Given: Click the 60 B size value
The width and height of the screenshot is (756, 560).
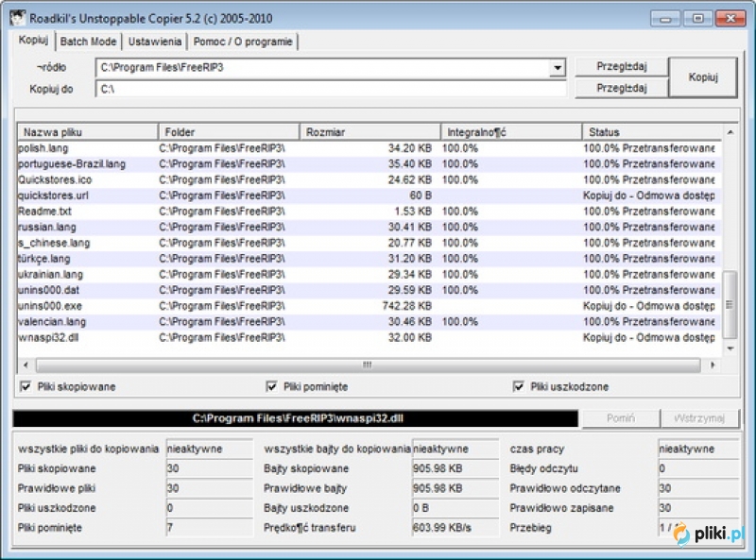Looking at the screenshot, I should (421, 195).
